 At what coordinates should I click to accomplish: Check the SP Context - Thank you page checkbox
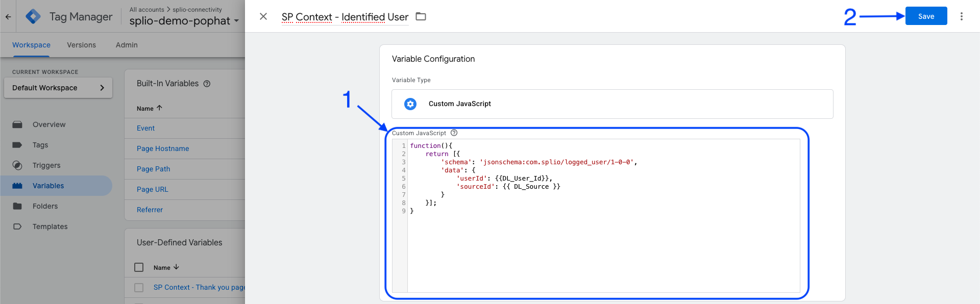pos(139,288)
